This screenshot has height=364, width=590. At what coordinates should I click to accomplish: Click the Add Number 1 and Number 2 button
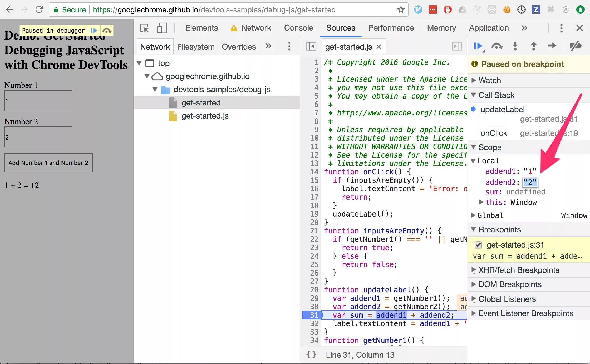point(48,163)
